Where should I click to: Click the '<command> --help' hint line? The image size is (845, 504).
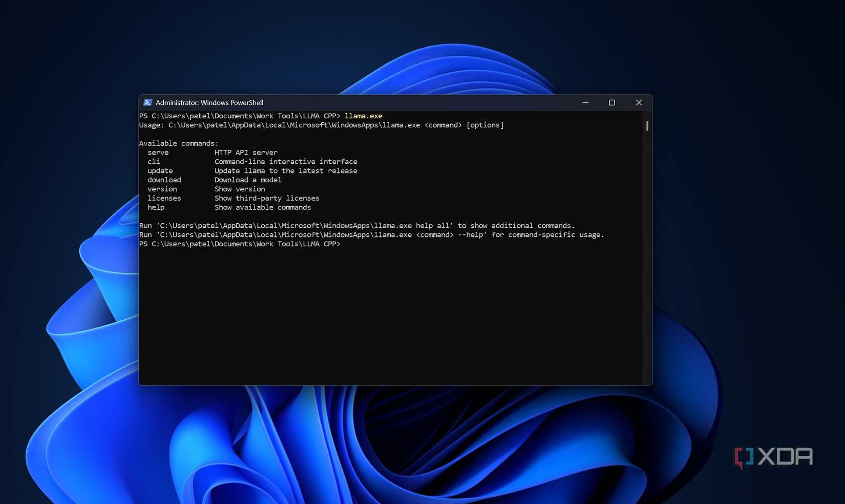click(x=371, y=235)
